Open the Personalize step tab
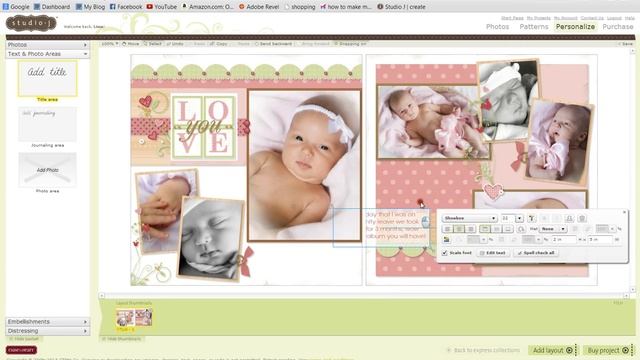Screen dimensions: 640x360 (575, 27)
